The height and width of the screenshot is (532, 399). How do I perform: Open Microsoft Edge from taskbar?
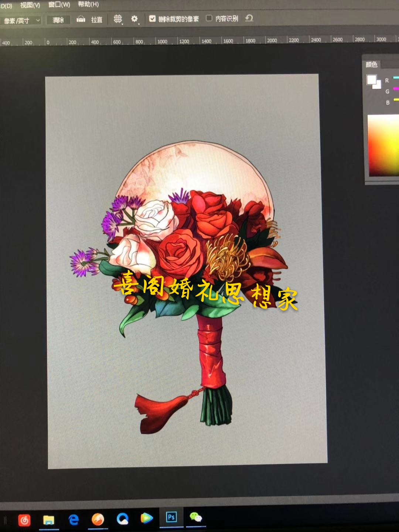tap(74, 520)
